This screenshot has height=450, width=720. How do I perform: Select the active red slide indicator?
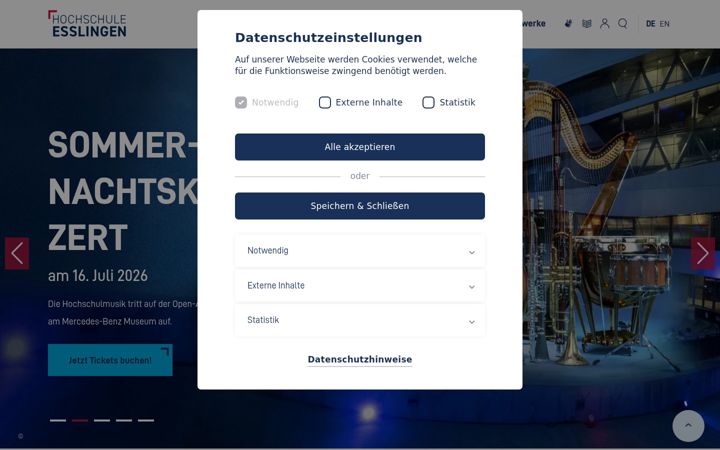[80, 420]
